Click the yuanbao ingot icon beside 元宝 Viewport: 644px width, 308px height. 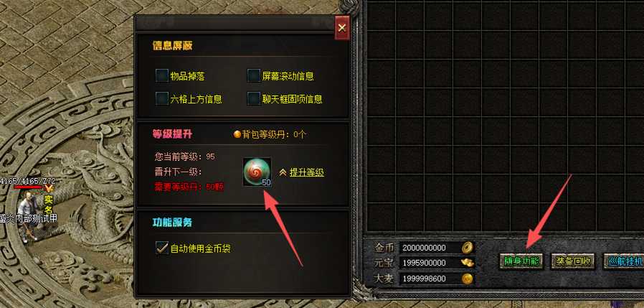tap(467, 262)
